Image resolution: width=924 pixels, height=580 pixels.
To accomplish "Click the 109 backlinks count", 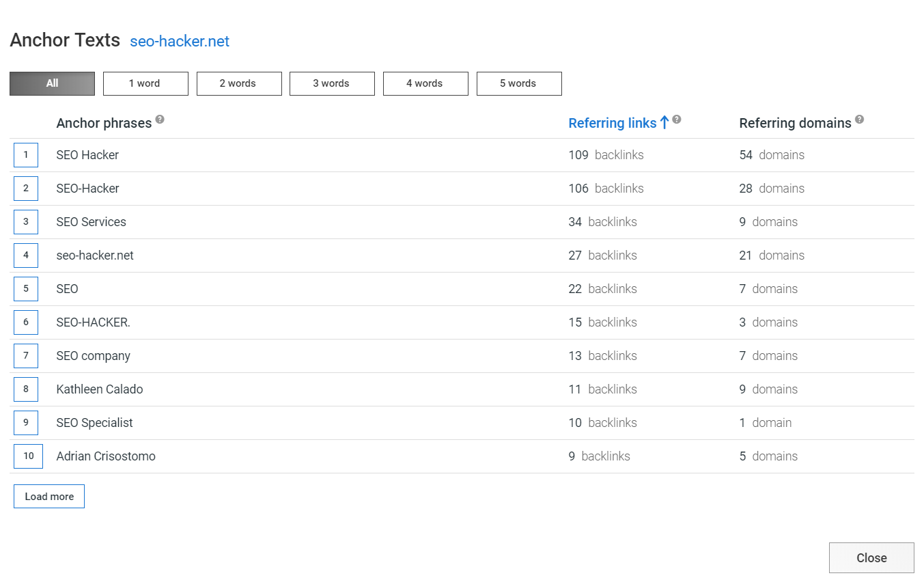I will coord(606,155).
